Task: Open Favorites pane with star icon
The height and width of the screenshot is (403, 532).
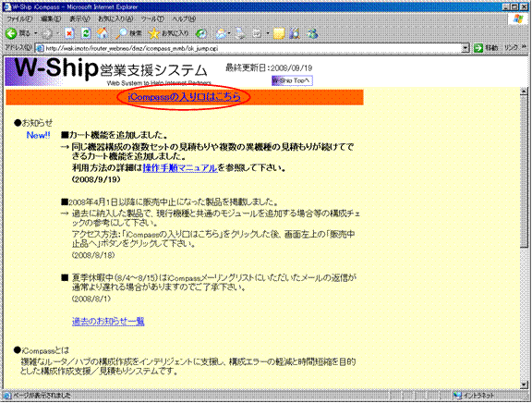Action: pos(153,33)
